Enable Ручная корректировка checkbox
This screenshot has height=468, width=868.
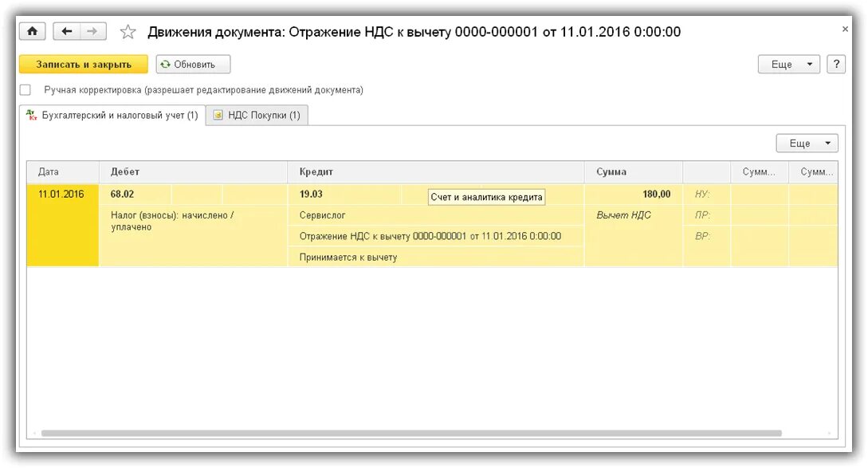pos(26,90)
